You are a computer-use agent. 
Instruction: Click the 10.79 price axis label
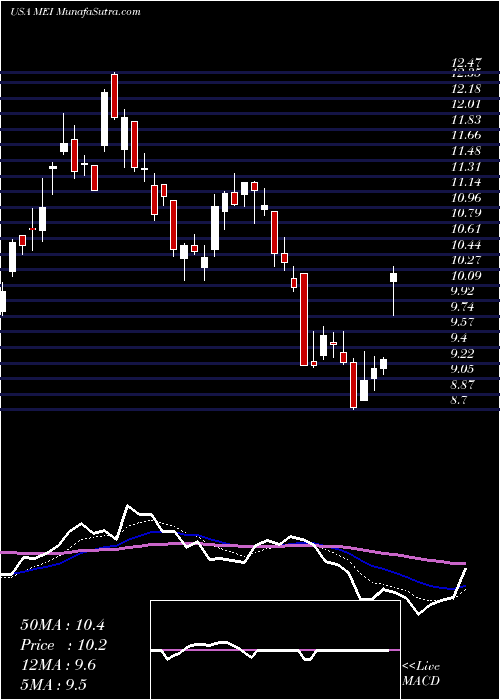[466, 212]
